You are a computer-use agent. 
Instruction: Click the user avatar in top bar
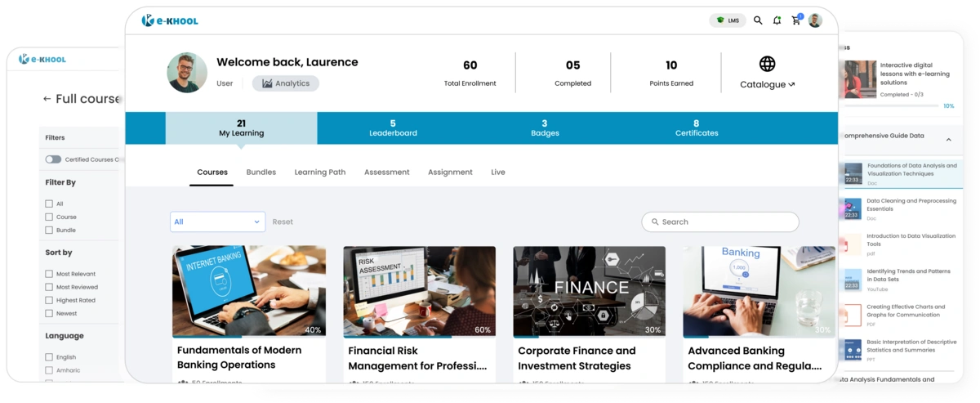tap(815, 20)
